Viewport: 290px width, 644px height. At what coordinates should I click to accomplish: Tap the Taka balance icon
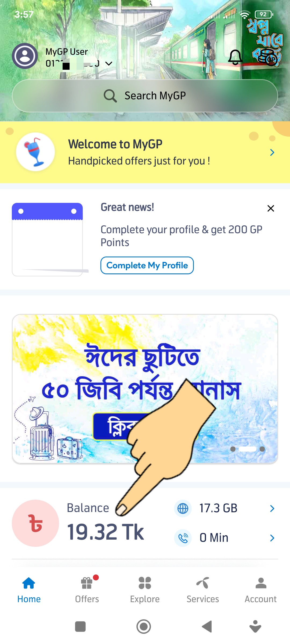click(x=35, y=523)
